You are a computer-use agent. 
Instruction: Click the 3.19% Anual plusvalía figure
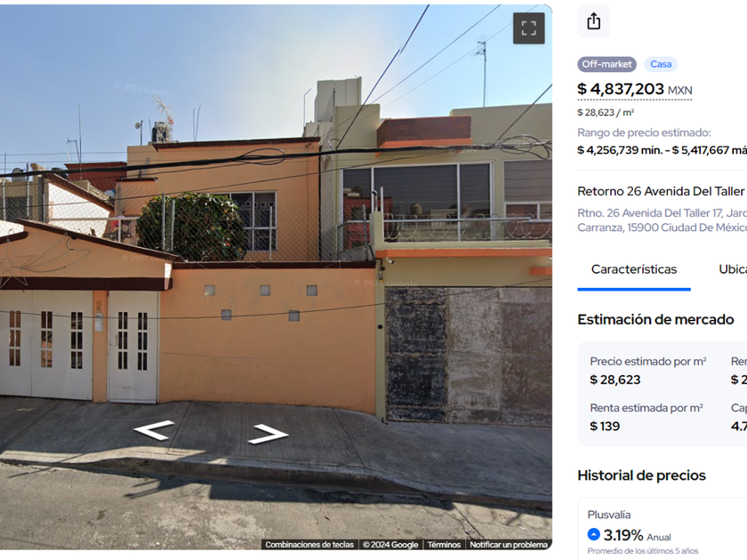point(638,535)
